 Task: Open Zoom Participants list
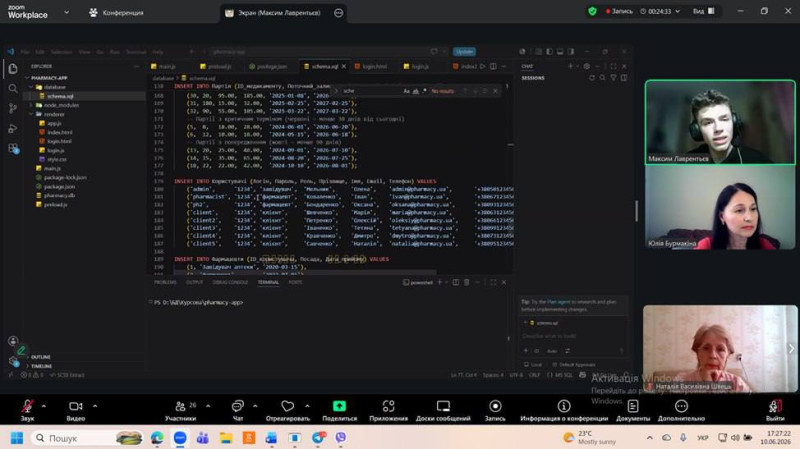[x=180, y=410]
